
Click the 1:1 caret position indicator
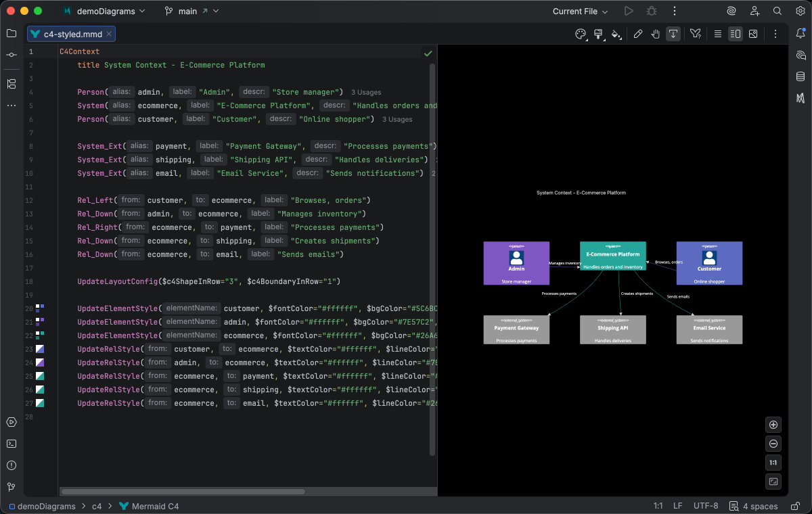[658, 506]
